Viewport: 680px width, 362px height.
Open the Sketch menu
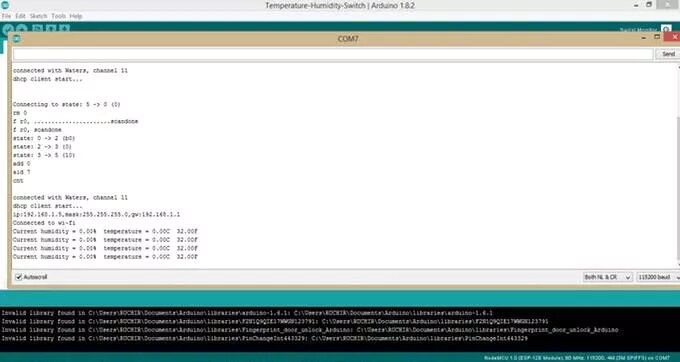pyautogui.click(x=38, y=16)
